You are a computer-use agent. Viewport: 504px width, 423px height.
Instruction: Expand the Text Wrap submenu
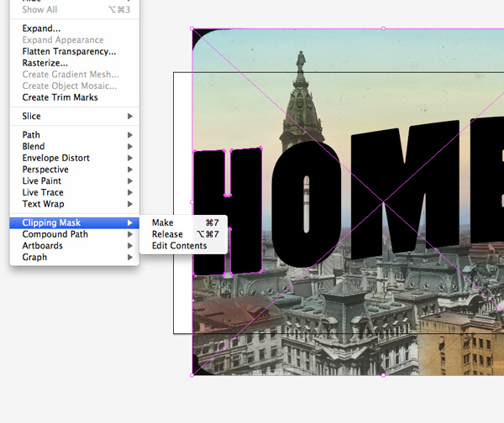(x=74, y=204)
